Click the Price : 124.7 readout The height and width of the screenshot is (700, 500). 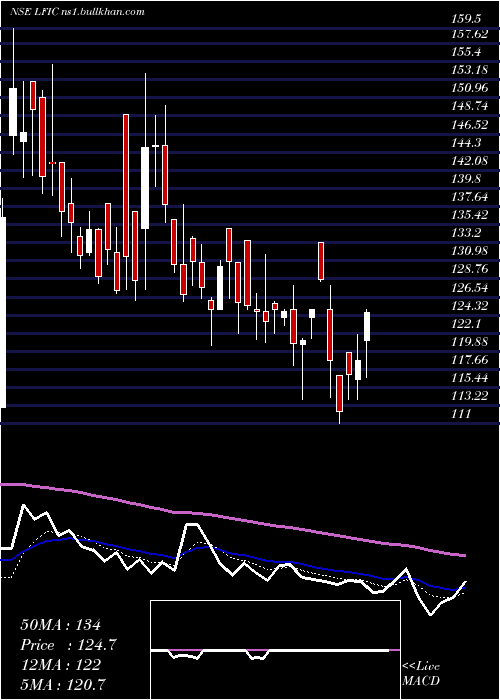click(x=69, y=646)
